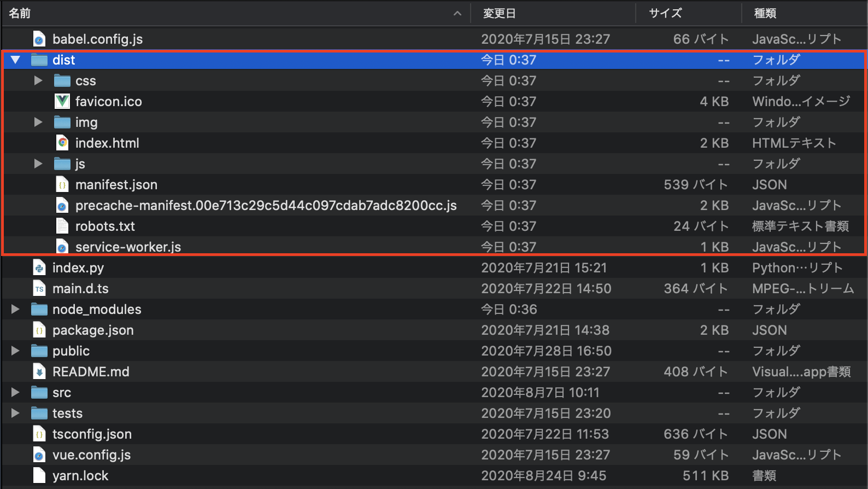This screenshot has width=868, height=489.
Task: Click the 2020年7月28日 16:50 date of public
Action: [546, 351]
